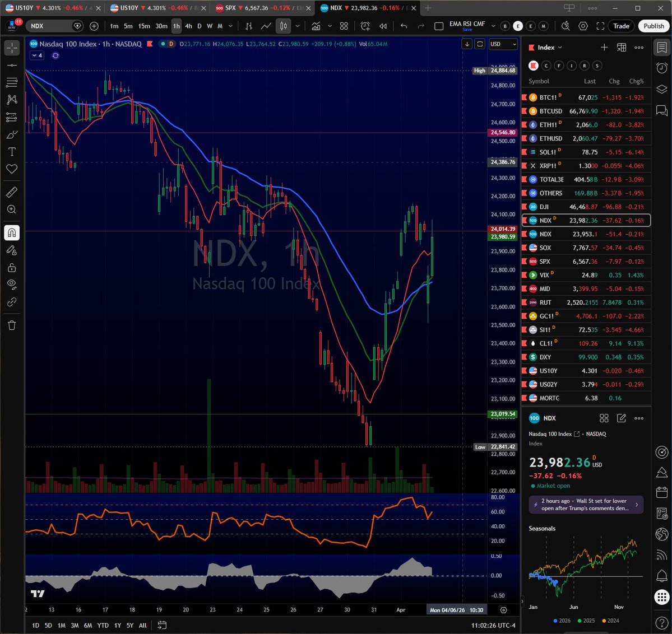
Task: Start bar replay
Action: pyautogui.click(x=383, y=26)
